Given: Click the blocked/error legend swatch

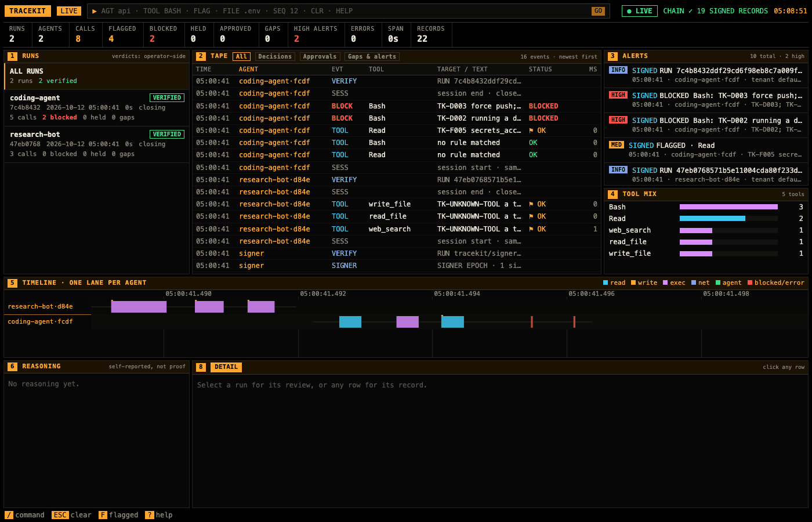Looking at the screenshot, I should [x=750, y=283].
